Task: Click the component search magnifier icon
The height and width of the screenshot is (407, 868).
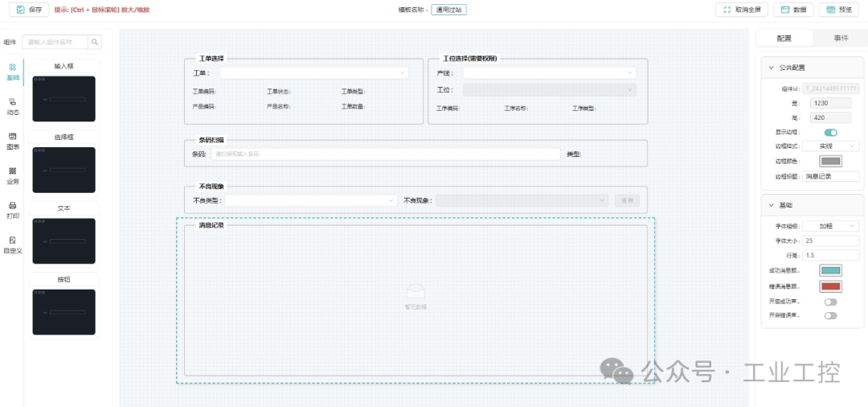Action: coord(95,42)
